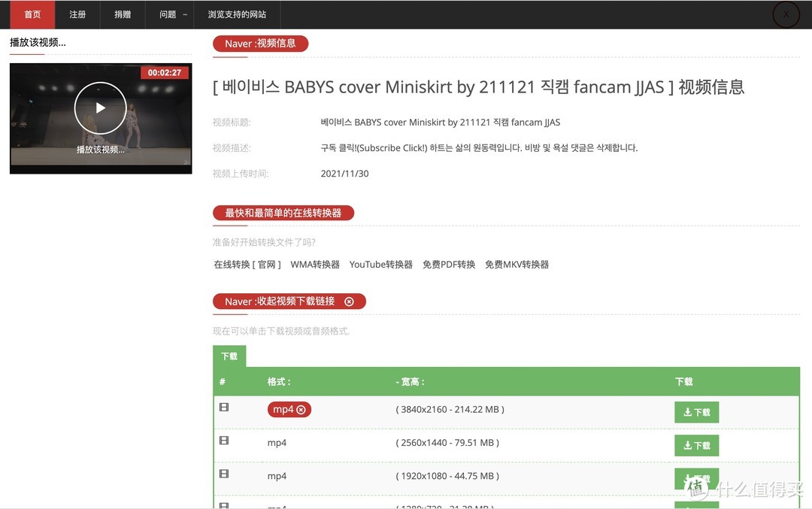The width and height of the screenshot is (812, 509).
Task: Click the 00:02:27 duration badge
Action: (164, 72)
